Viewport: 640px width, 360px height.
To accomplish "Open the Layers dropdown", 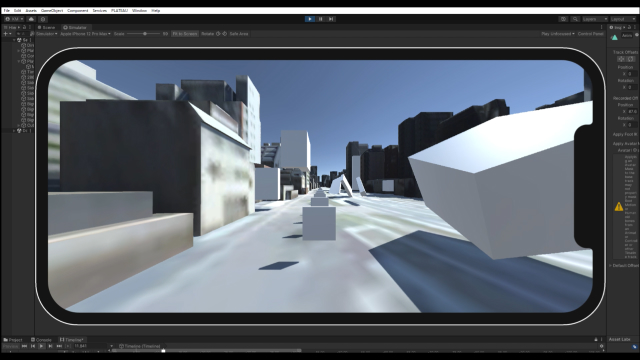I will pos(595,19).
